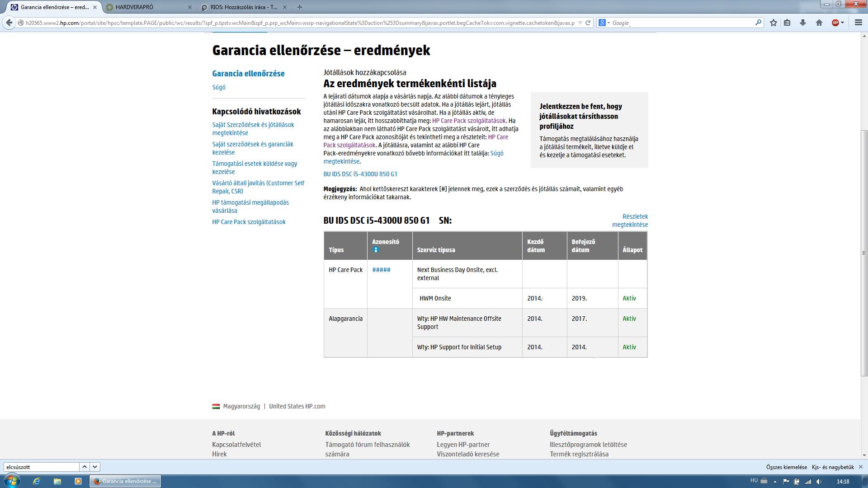Open the media player taskbar icon

(x=78, y=481)
